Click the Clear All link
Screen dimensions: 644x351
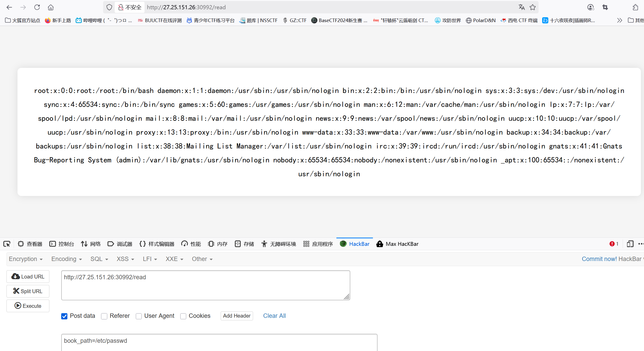pos(274,316)
